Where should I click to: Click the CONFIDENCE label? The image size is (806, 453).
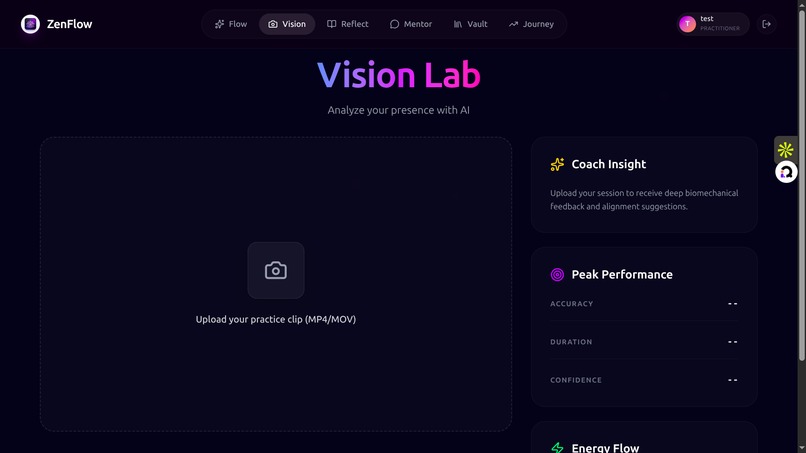[x=576, y=380]
